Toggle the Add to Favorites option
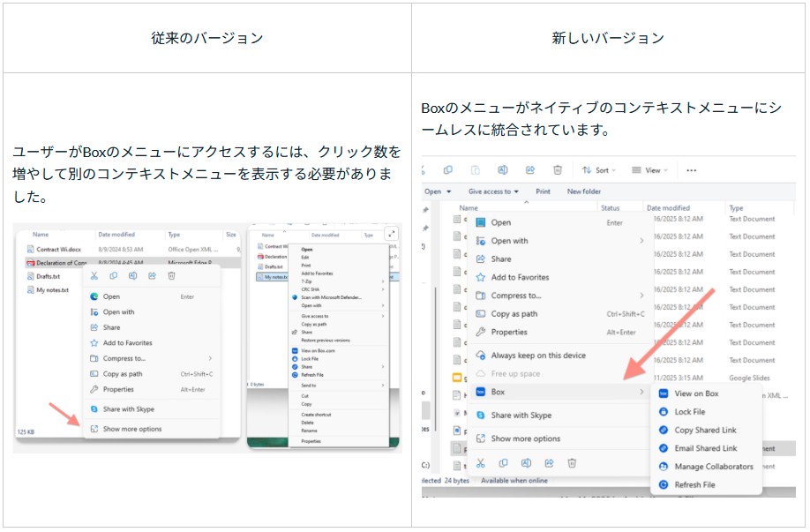 click(x=521, y=277)
